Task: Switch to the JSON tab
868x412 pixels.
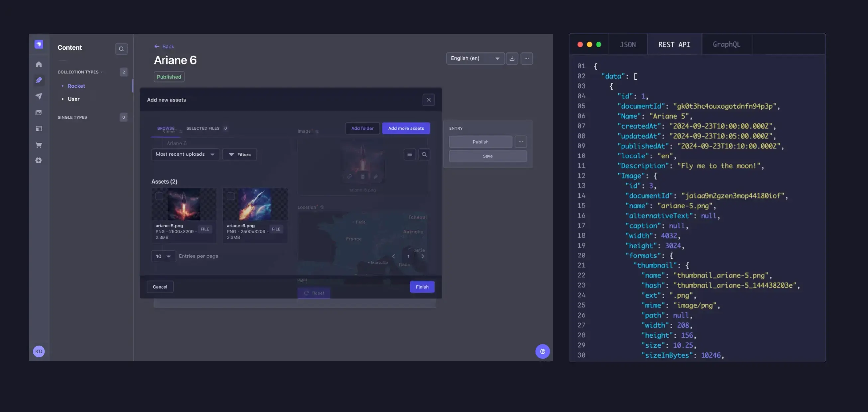Action: click(x=628, y=44)
